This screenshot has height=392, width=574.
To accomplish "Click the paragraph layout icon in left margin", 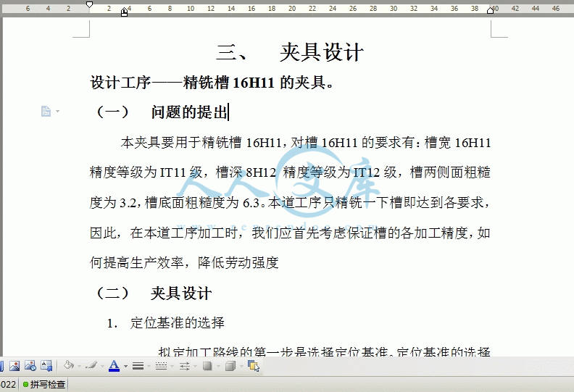I will pos(46,111).
